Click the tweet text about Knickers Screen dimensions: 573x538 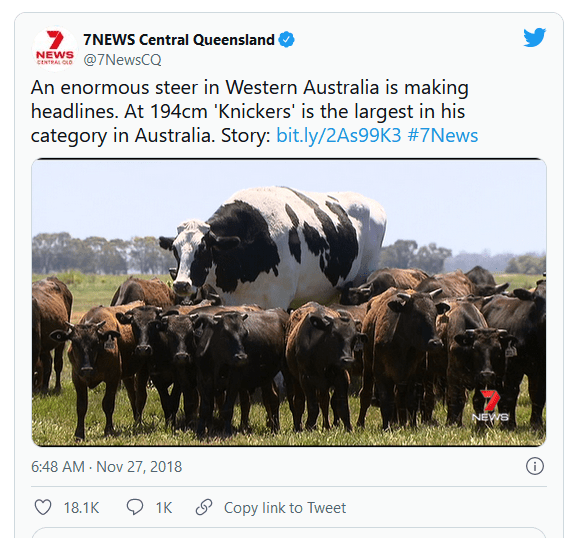254,111
